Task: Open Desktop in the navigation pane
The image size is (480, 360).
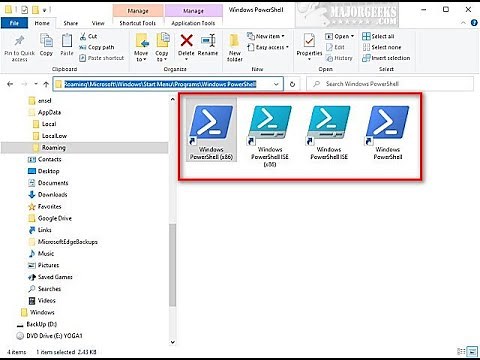Action: 44,171
